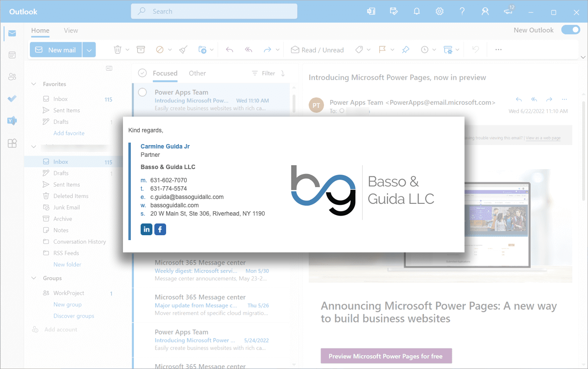
Task: Open the Junk Email folder
Action: pyautogui.click(x=67, y=207)
